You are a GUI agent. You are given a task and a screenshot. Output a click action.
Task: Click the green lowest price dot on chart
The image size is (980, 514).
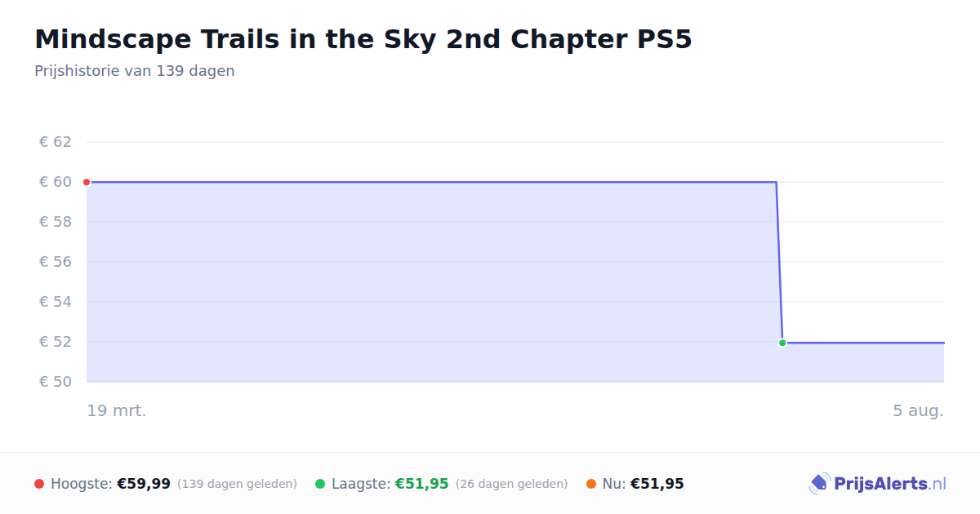782,343
